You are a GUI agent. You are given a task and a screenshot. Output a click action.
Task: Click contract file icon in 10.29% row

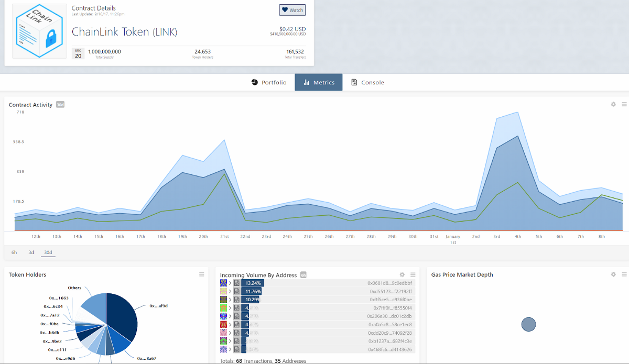[x=237, y=300]
